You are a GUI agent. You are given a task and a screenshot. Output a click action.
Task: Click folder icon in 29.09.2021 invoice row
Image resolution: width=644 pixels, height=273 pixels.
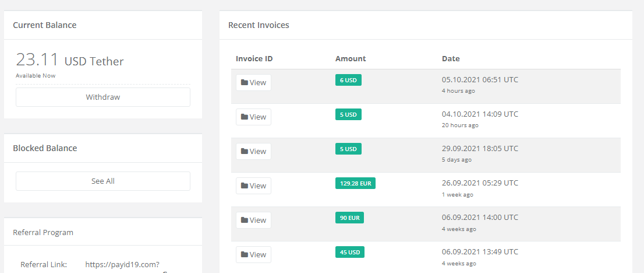[245, 151]
